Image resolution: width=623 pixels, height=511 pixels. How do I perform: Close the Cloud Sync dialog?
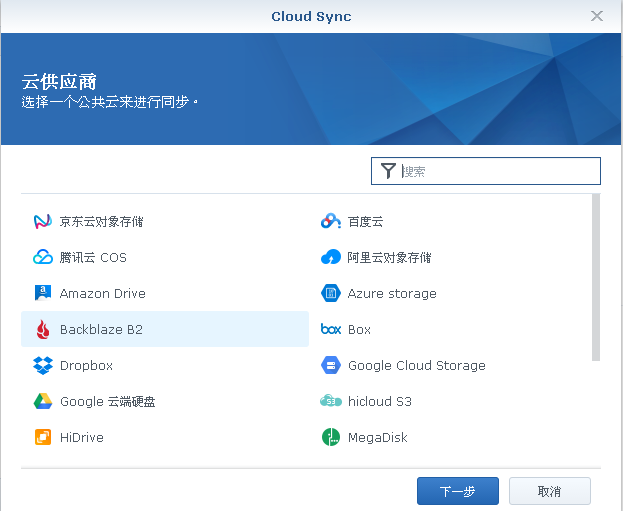point(597,16)
